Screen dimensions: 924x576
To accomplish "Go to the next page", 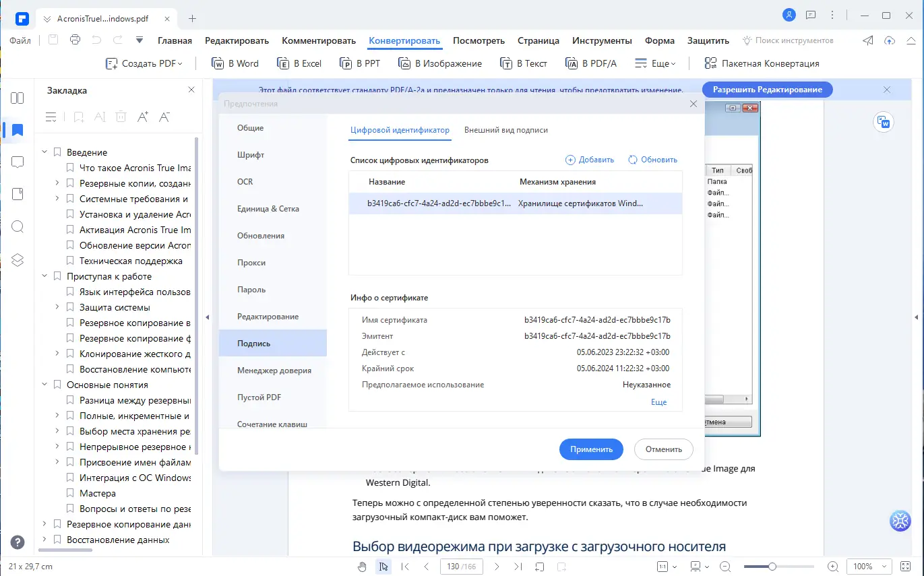I will (x=497, y=567).
